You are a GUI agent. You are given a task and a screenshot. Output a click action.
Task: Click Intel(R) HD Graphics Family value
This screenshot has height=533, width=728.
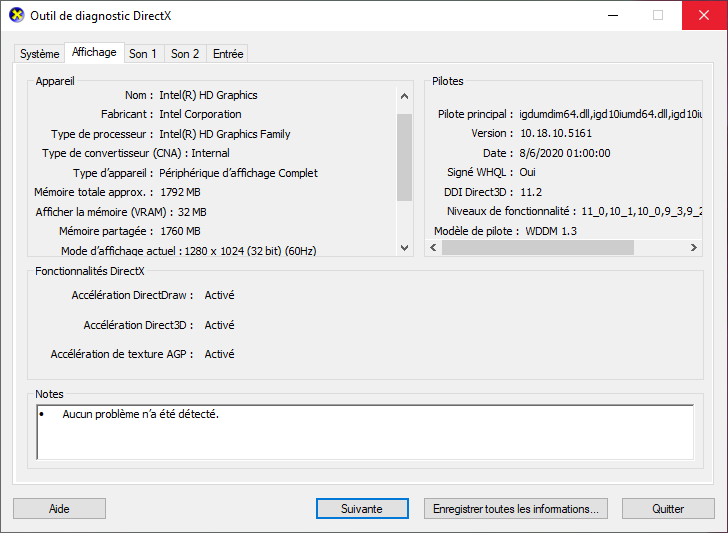(225, 134)
